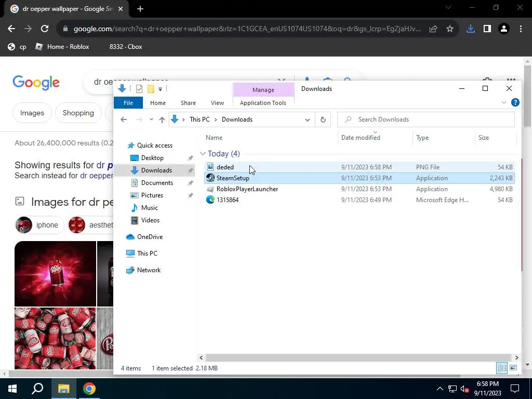The height and width of the screenshot is (399, 532).
Task: Sort files by Type column header
Action: tap(422, 137)
